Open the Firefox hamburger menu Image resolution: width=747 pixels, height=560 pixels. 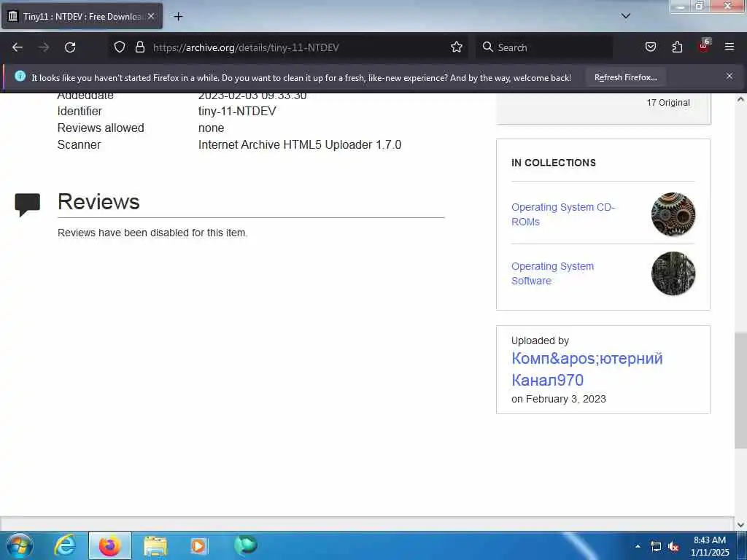pos(729,47)
